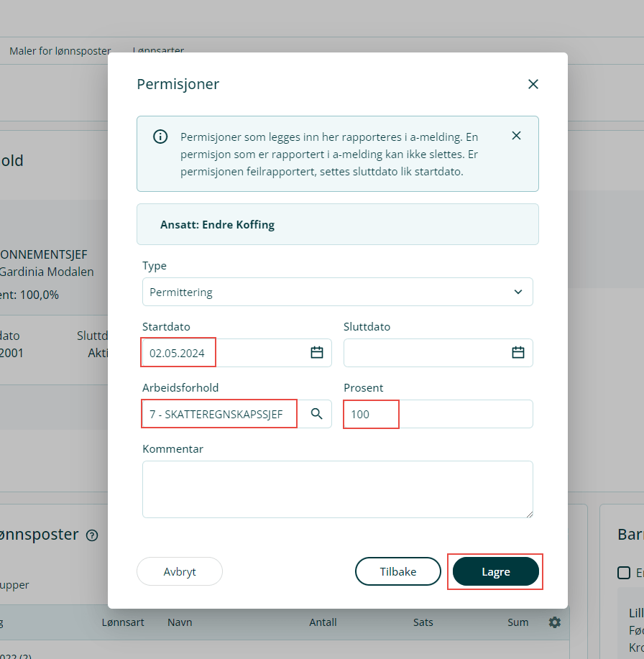
Task: Dismiss the a-melding info banner
Action: click(x=516, y=136)
